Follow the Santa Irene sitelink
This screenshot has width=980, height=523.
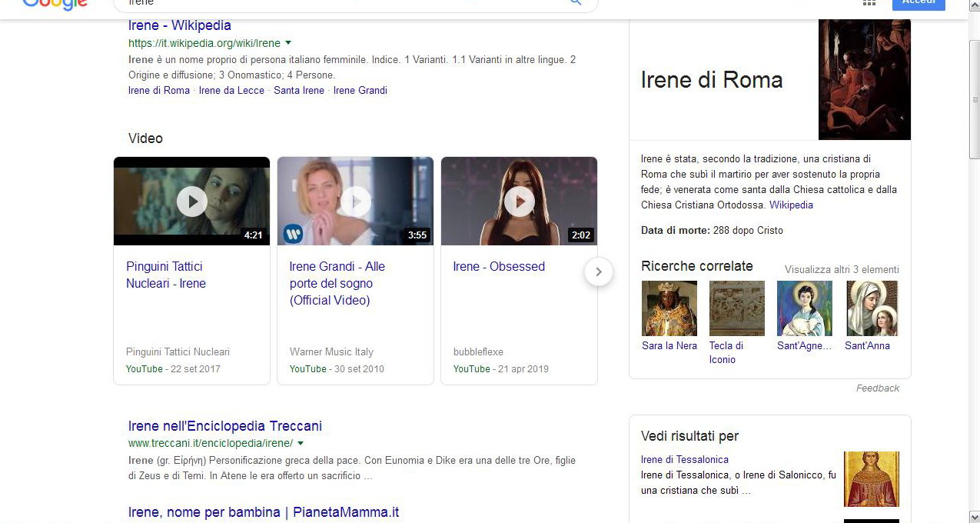(299, 90)
